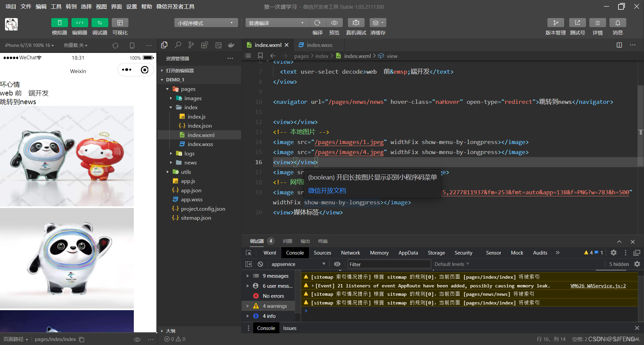Expand the 9 messages group
644x345 pixels.
[268, 276]
